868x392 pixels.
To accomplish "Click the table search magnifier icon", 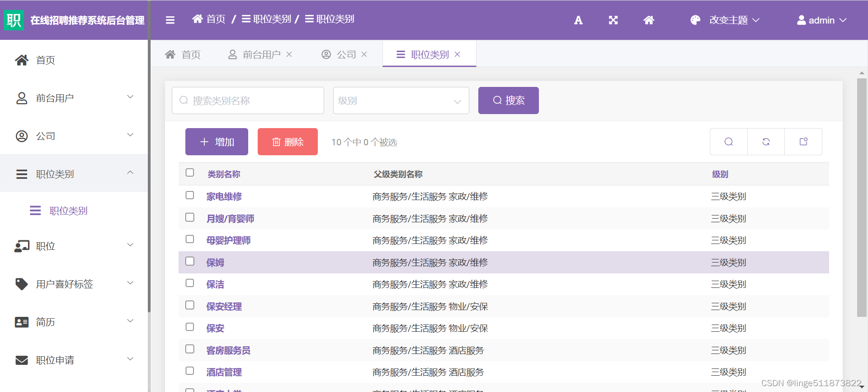I will (729, 142).
